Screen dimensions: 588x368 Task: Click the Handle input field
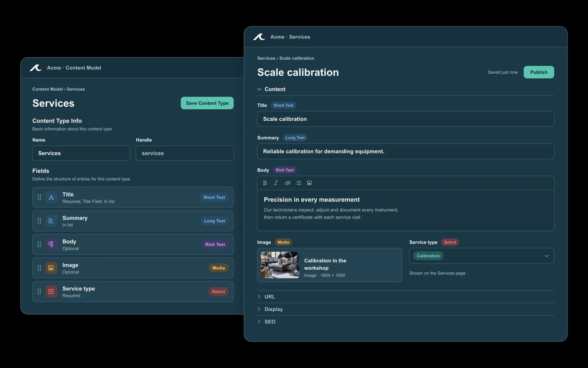point(185,153)
